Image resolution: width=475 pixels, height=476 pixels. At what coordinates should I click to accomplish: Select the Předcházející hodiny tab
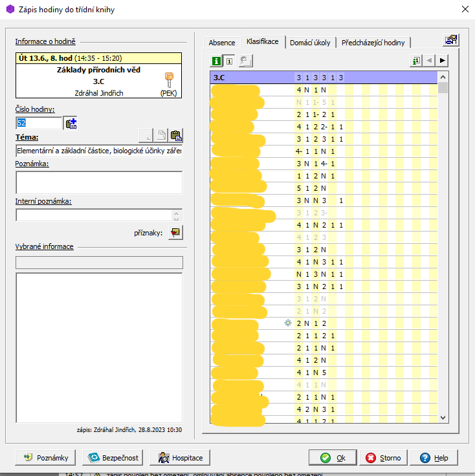point(373,43)
